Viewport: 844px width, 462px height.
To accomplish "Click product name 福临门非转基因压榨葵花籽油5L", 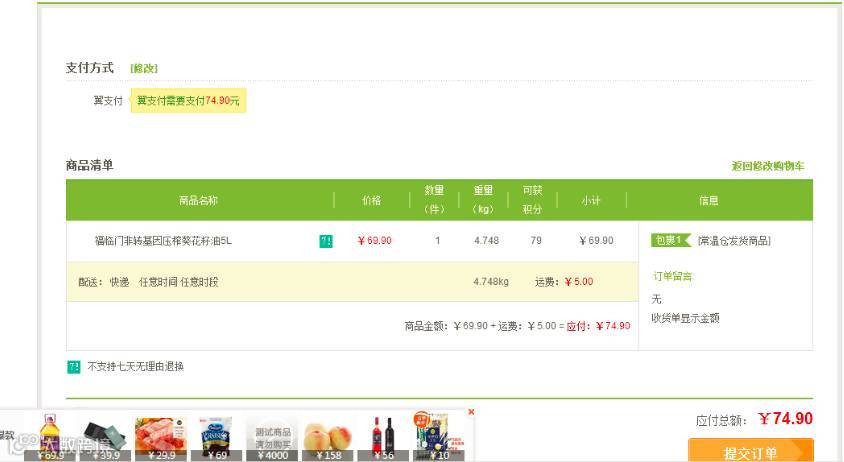I will (x=163, y=241).
